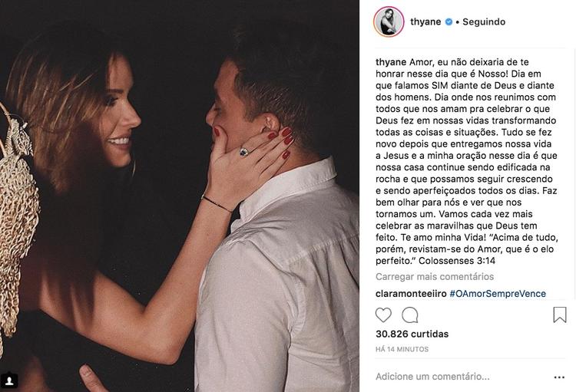
Task: Expand Carregar mais comentários
Action: coord(435,276)
